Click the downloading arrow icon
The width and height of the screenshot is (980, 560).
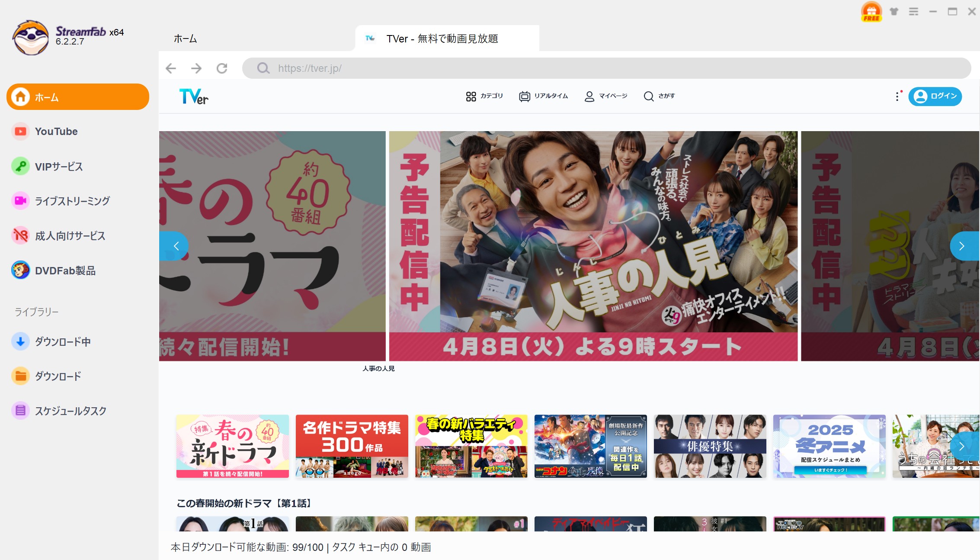[20, 341]
